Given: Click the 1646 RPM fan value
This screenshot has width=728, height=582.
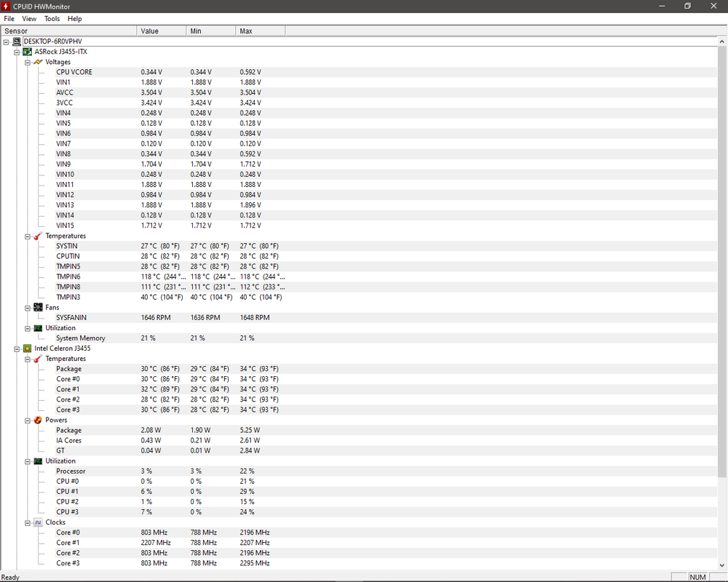Looking at the screenshot, I should coord(156,317).
